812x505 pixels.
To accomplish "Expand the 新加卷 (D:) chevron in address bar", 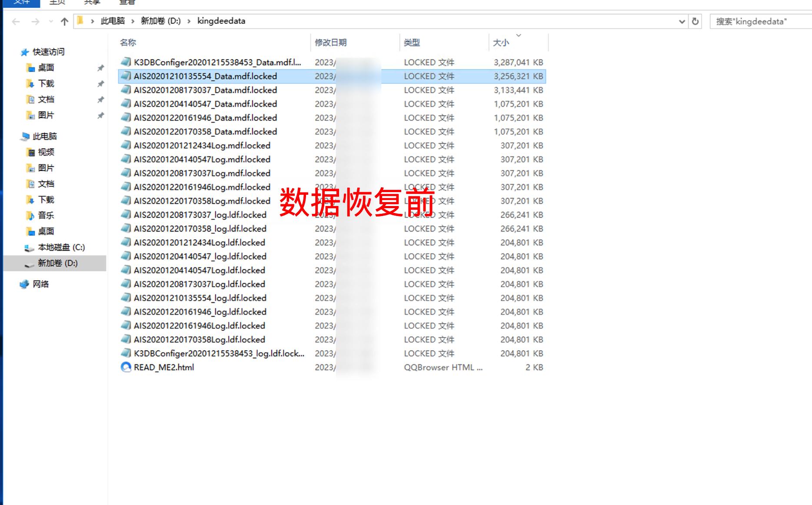I will point(189,21).
